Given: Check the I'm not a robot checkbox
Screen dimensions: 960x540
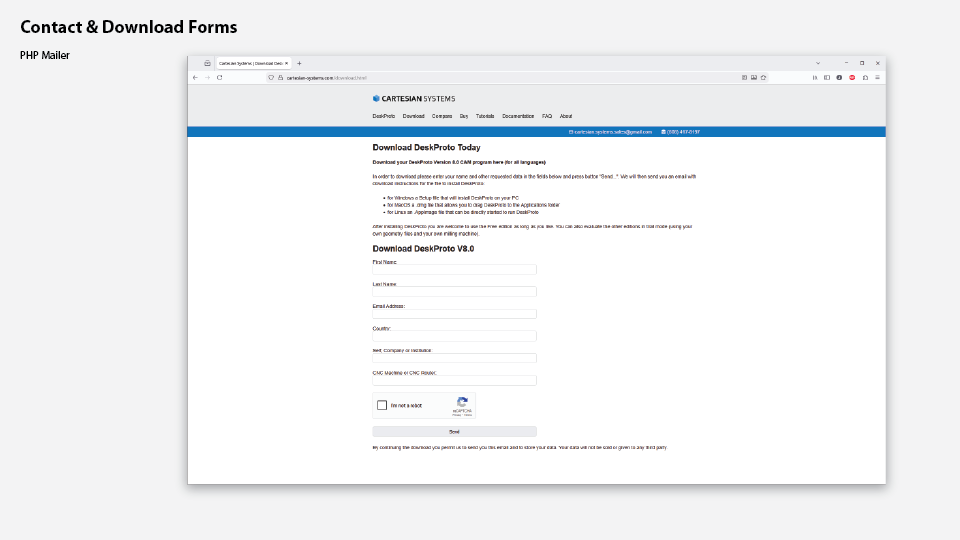Looking at the screenshot, I should pos(382,405).
